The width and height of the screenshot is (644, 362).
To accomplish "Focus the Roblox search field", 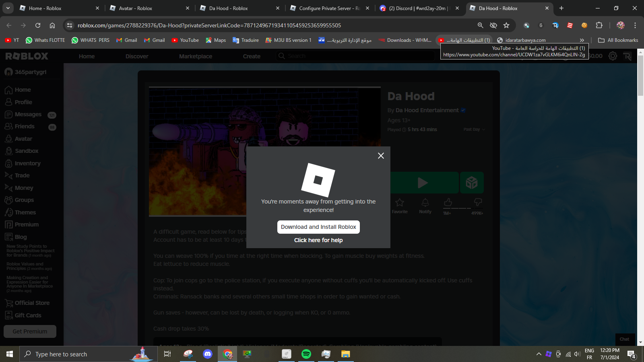I will pyautogui.click(x=356, y=56).
